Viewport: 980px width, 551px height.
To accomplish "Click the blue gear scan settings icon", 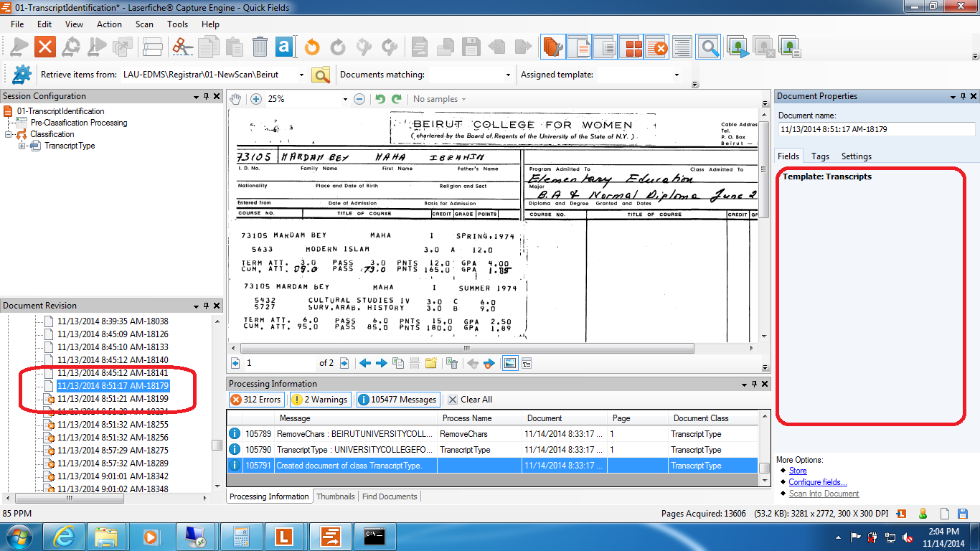I will point(22,75).
